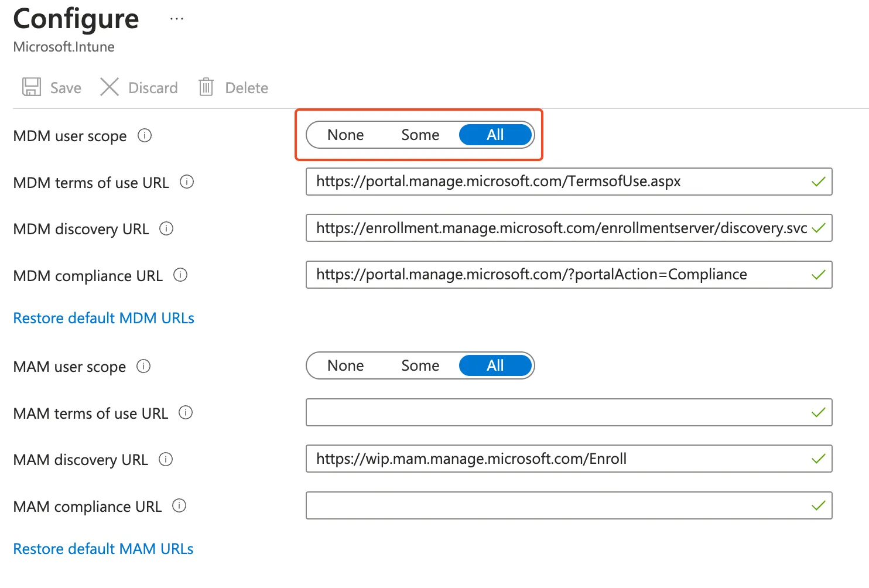869x588 pixels.
Task: Set MAM user scope to All
Action: coord(495,365)
